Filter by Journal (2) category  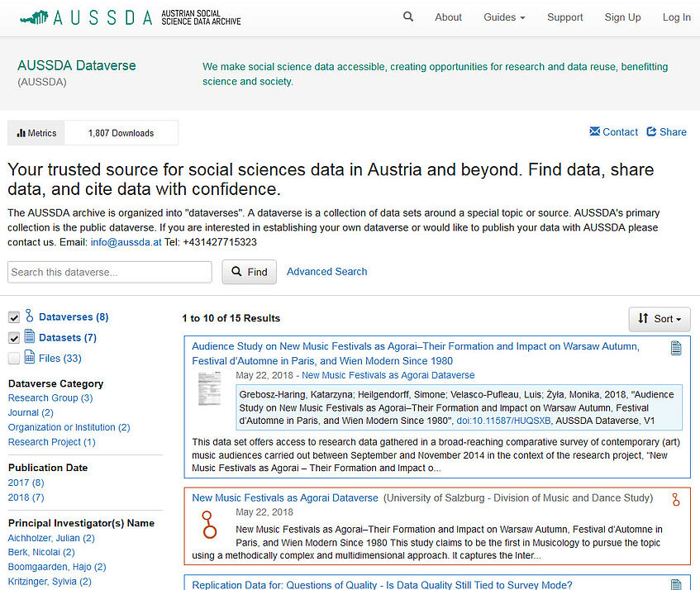click(x=31, y=413)
